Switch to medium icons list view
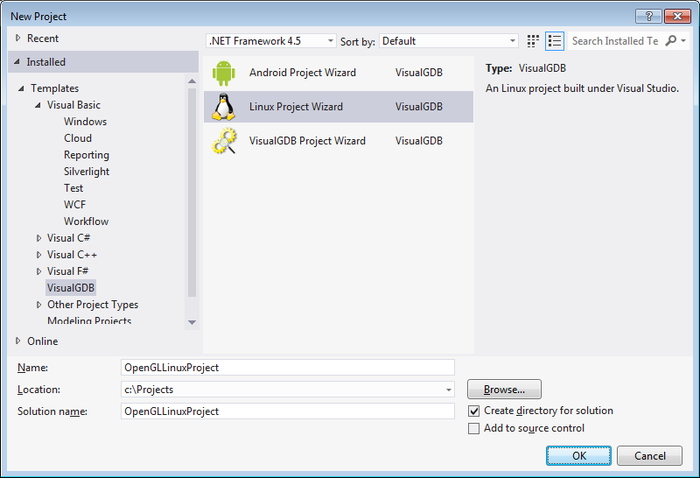Viewport: 700px width, 478px height. [555, 41]
